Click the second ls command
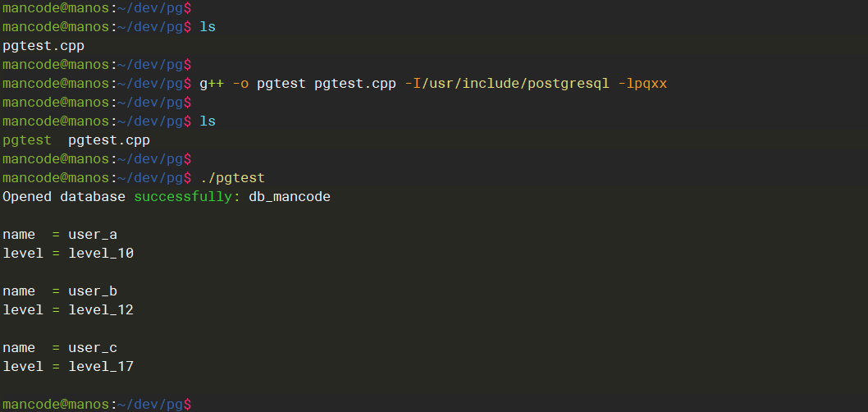Screen dimensions: 868x412 point(208,121)
